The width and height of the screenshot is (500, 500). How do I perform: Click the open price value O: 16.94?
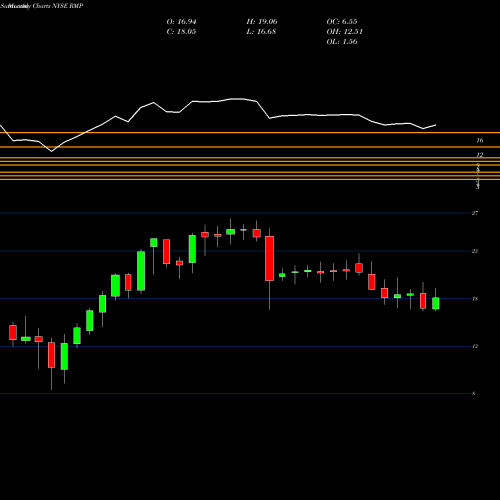(181, 22)
